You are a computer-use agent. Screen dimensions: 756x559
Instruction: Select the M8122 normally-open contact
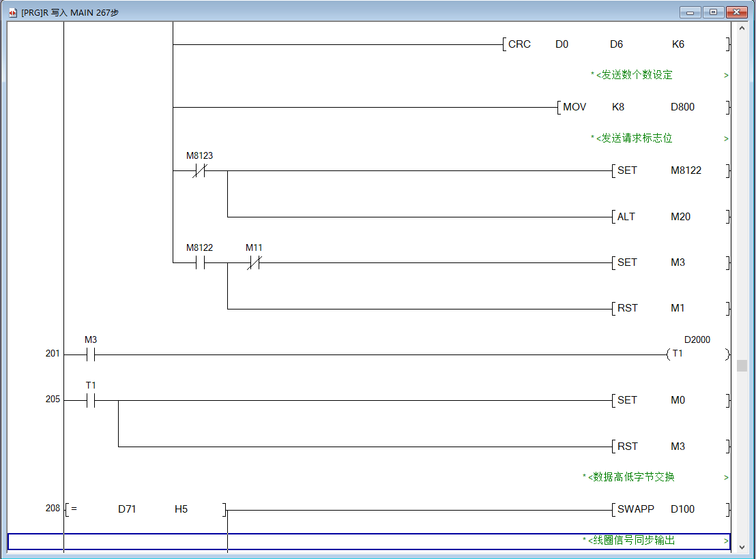(200, 262)
